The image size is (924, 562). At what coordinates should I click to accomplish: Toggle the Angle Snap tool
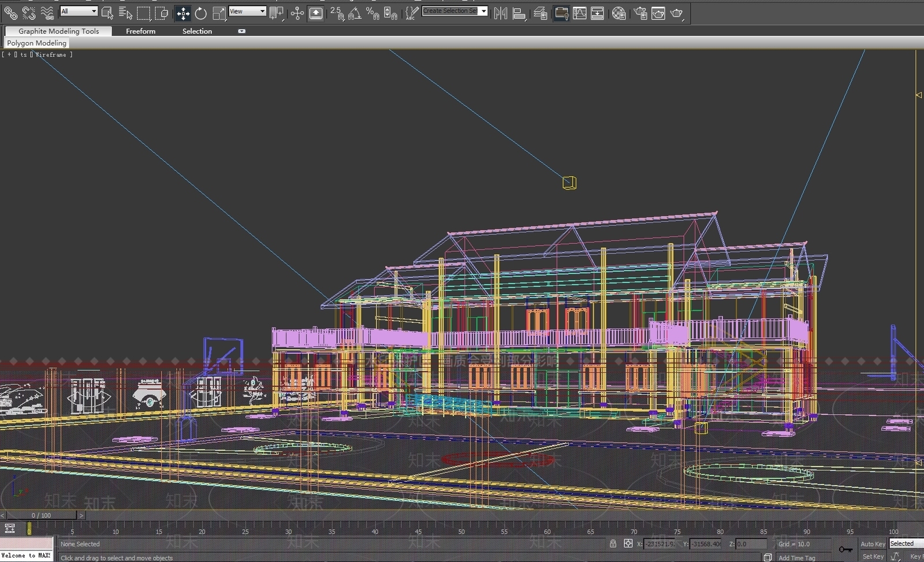point(355,13)
